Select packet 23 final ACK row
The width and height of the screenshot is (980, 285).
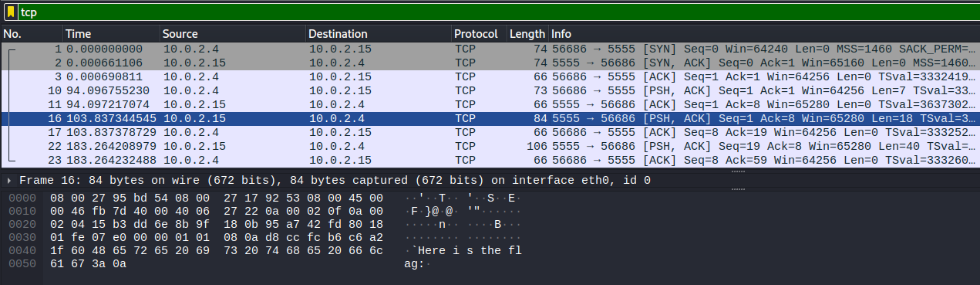(490, 160)
